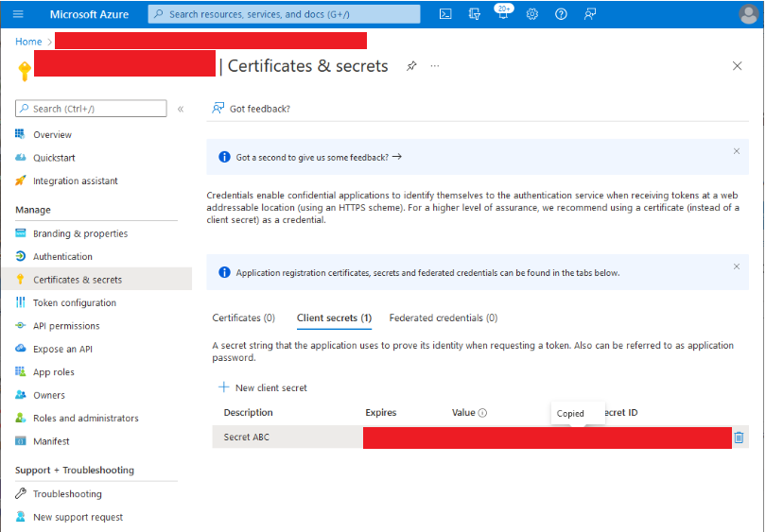Dismiss the feedback request banner
The width and height of the screenshot is (766, 532).
pos(737,151)
